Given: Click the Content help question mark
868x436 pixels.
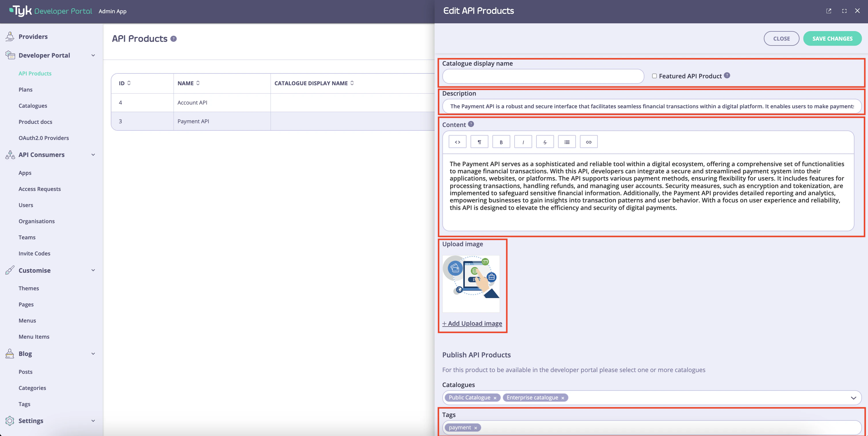Looking at the screenshot, I should coord(471,124).
